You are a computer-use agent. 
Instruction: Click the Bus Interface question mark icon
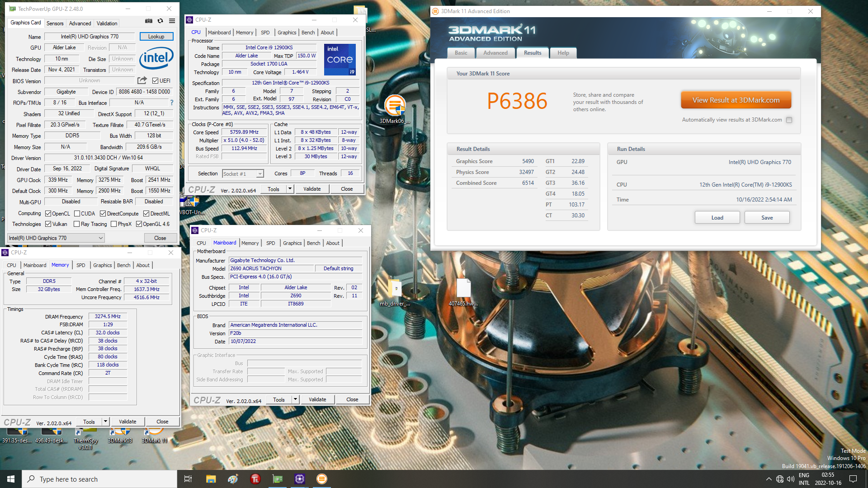point(172,103)
